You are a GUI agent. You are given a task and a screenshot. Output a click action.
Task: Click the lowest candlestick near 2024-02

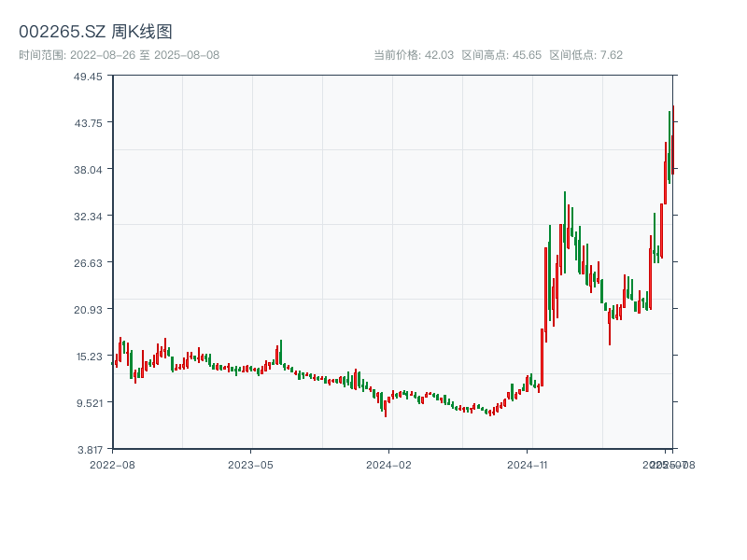pos(386,407)
